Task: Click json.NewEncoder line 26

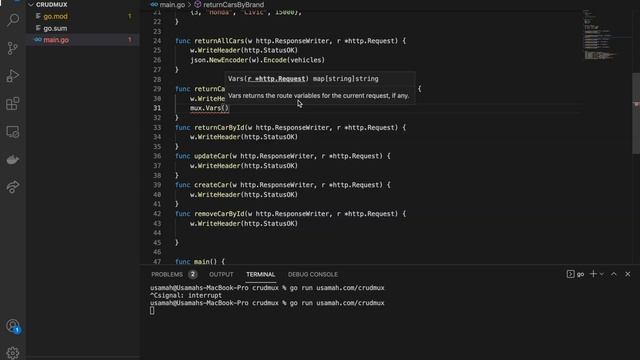Action: pyautogui.click(x=257, y=60)
